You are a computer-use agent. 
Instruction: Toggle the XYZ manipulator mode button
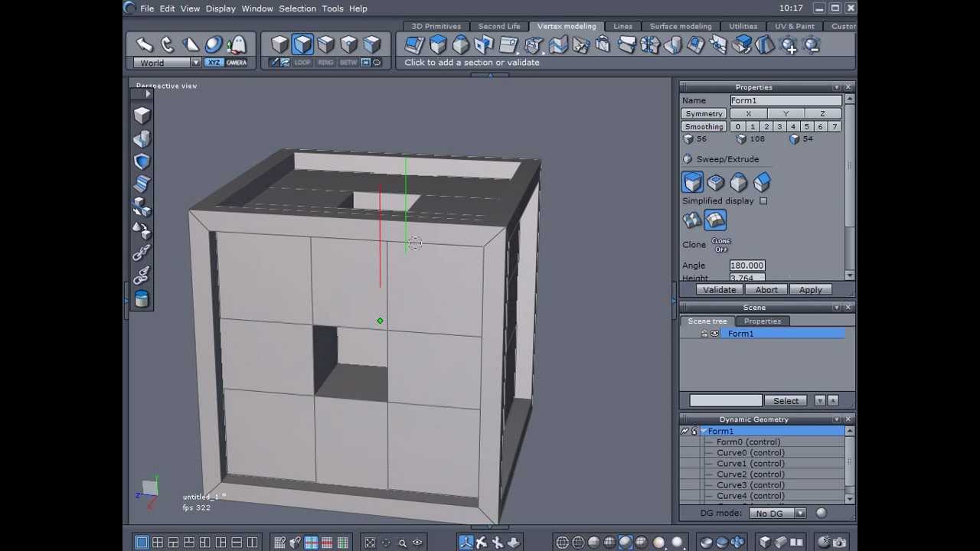214,63
